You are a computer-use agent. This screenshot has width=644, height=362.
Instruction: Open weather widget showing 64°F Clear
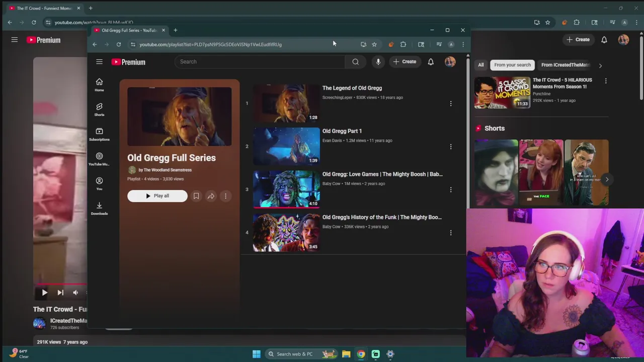pyautogui.click(x=19, y=354)
